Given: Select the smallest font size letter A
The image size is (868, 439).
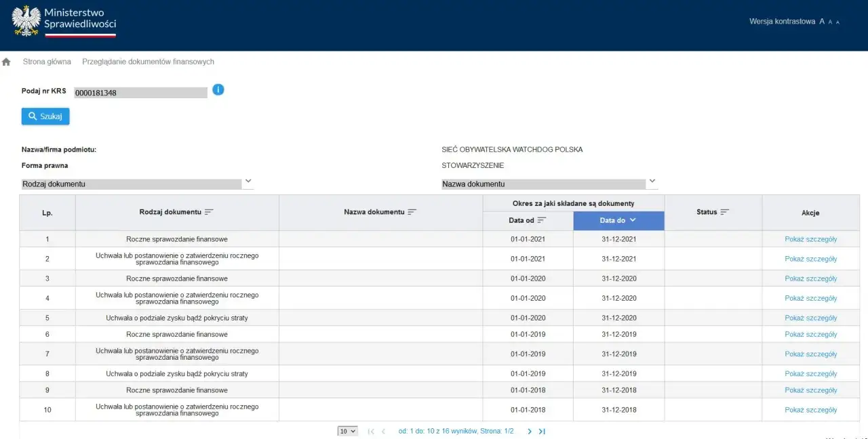Looking at the screenshot, I should 837,22.
